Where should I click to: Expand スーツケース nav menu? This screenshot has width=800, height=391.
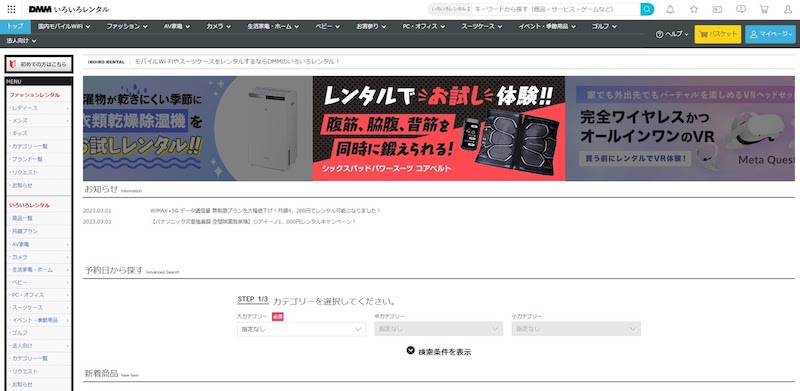pos(482,26)
